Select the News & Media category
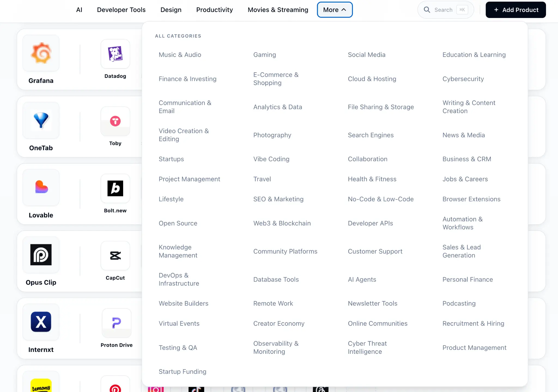 pyautogui.click(x=463, y=135)
